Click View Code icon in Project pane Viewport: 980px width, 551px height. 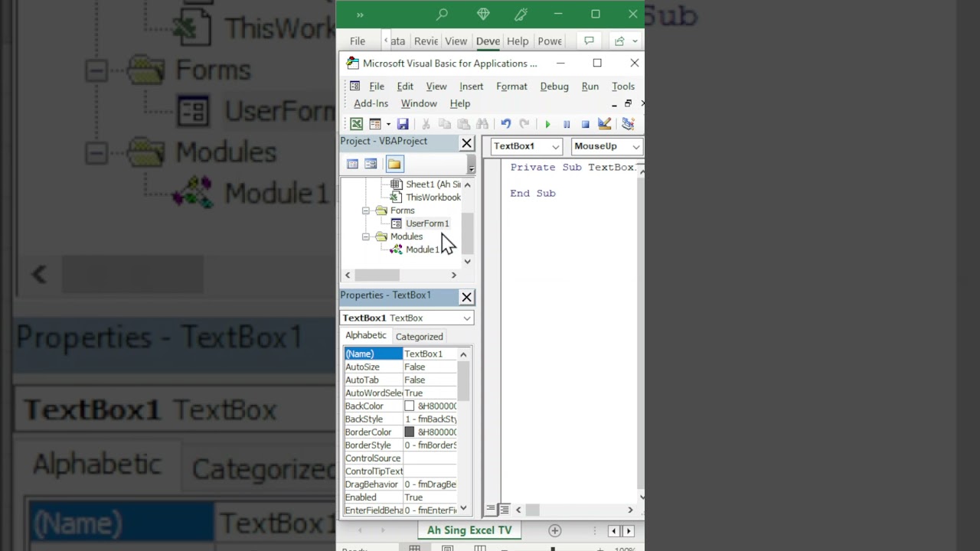click(x=352, y=164)
